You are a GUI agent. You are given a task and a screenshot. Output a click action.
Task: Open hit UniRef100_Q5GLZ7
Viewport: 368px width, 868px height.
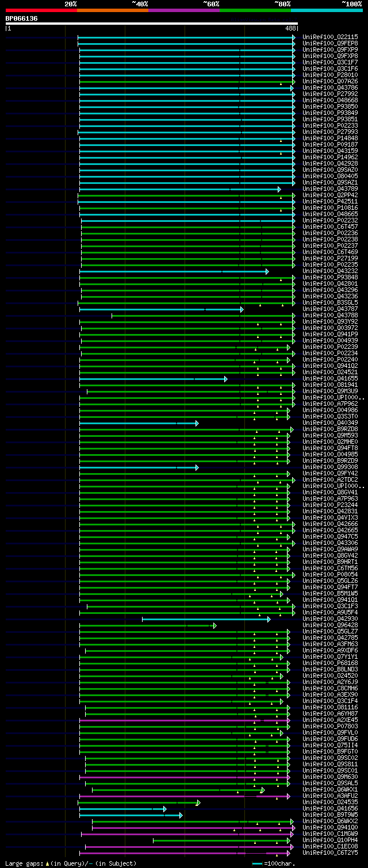[x=330, y=632]
